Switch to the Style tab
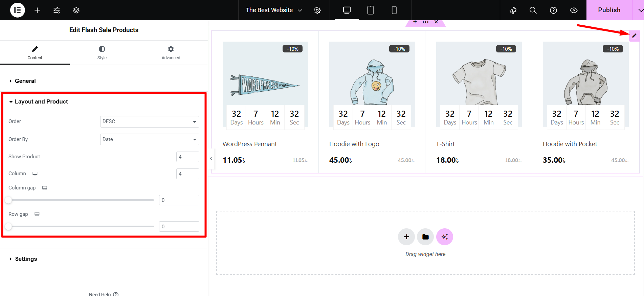The height and width of the screenshot is (296, 644). point(102,53)
